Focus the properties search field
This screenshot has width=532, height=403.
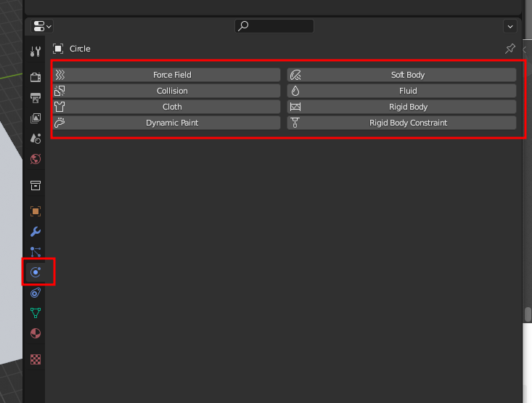(x=274, y=26)
